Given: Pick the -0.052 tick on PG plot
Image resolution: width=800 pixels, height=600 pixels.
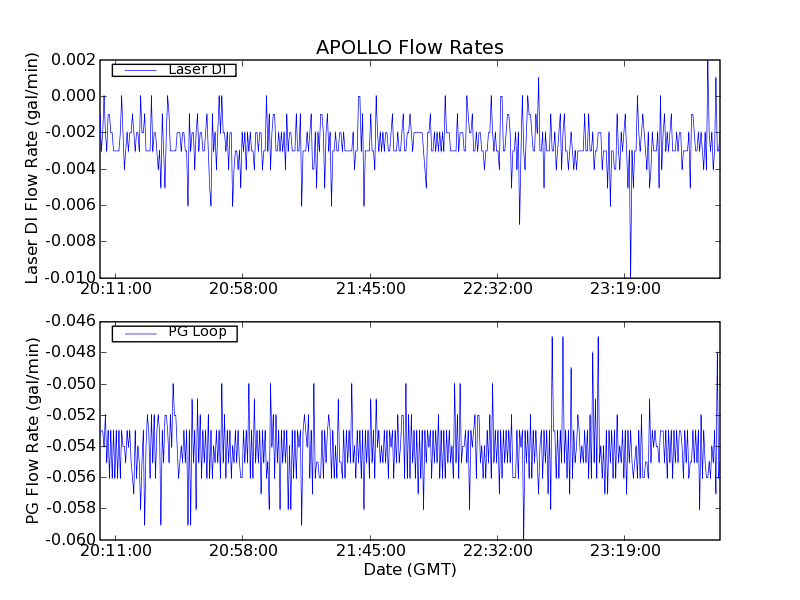Looking at the screenshot, I should 70,415.
